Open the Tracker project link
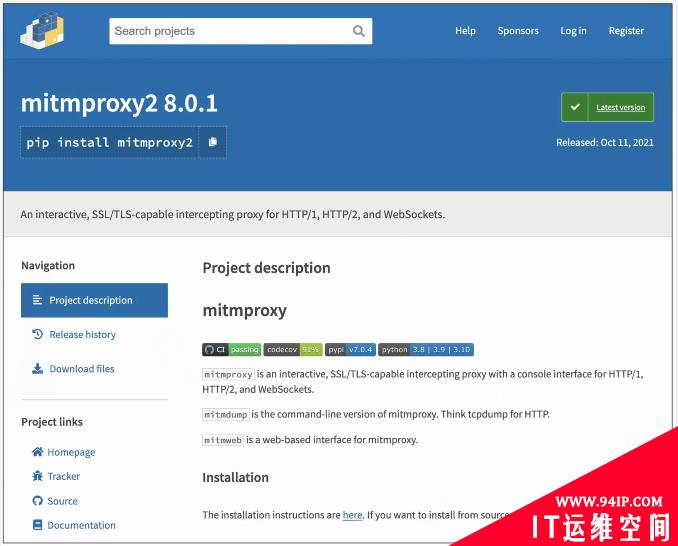This screenshot has height=546, width=678. (56, 476)
